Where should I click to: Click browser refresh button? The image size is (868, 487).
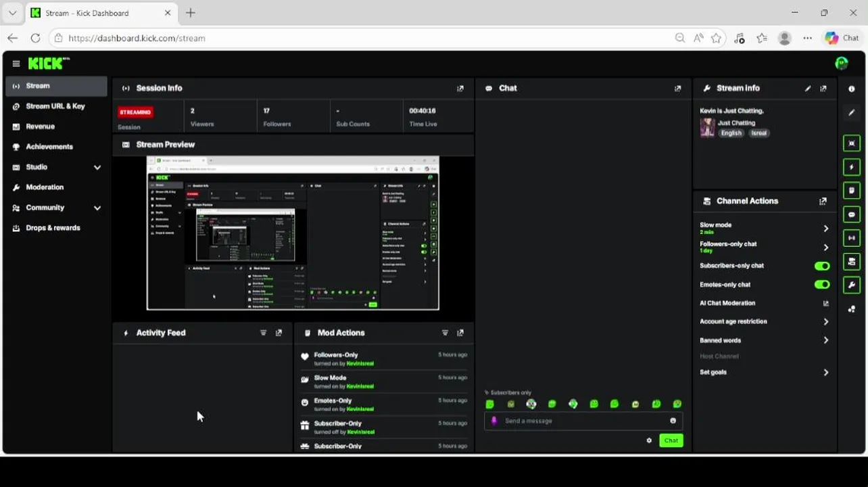tap(35, 38)
